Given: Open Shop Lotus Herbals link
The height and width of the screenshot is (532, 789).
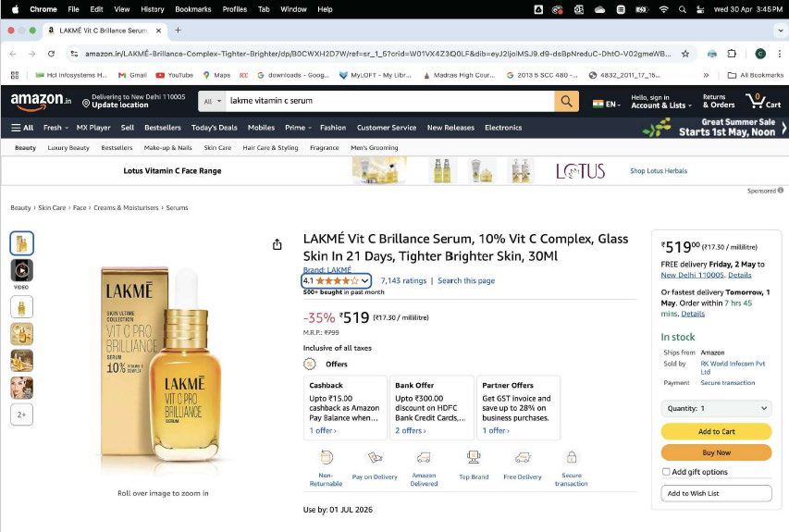Looking at the screenshot, I should click(x=659, y=170).
